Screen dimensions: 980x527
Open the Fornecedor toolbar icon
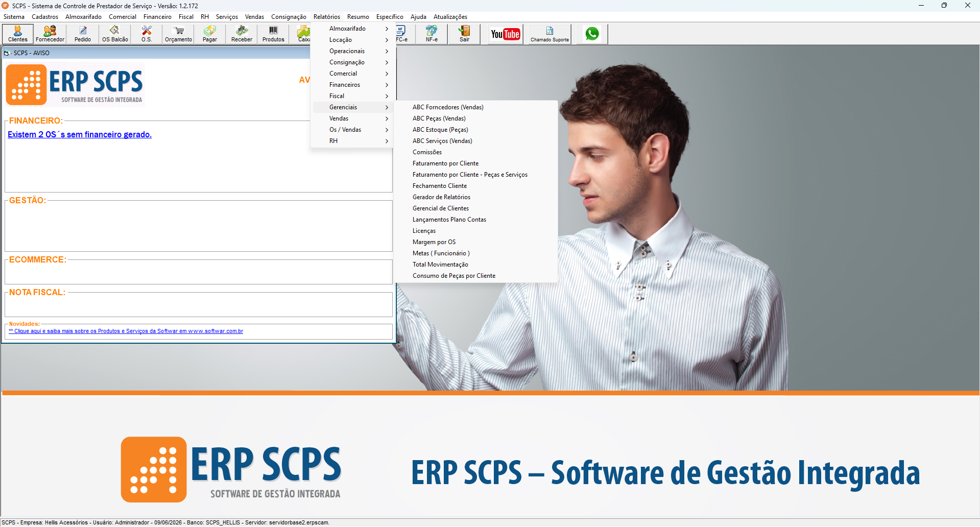(50, 34)
